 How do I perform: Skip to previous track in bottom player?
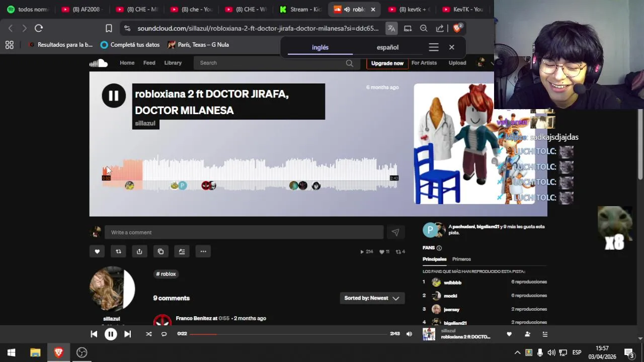(94, 334)
